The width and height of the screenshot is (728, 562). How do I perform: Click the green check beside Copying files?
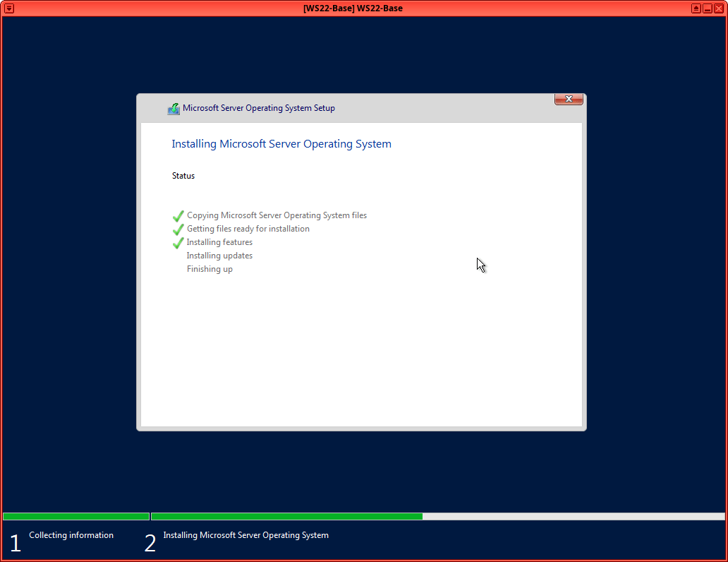(x=178, y=216)
